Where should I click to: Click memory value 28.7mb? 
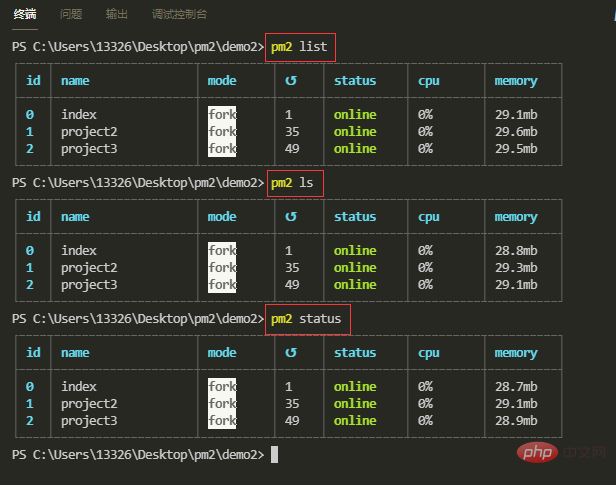point(516,386)
